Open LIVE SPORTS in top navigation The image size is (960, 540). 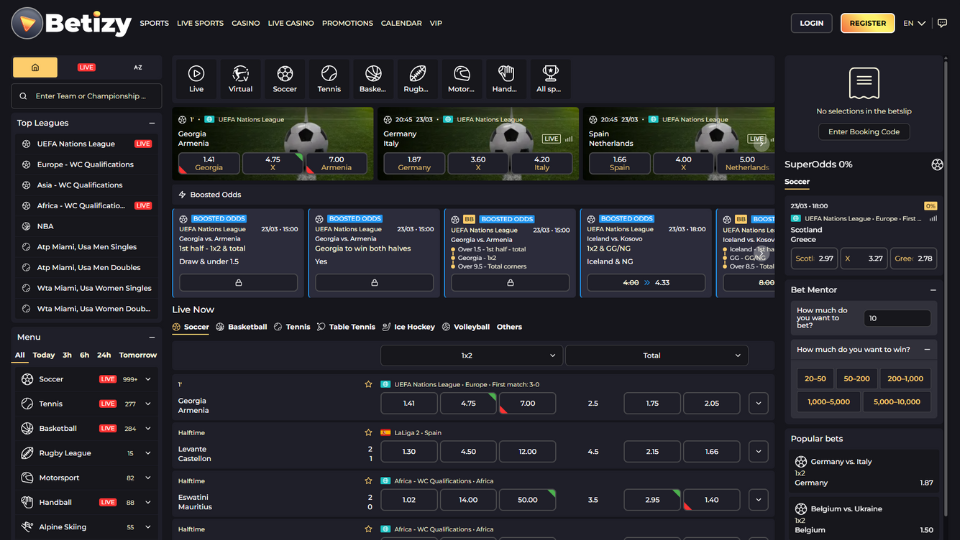pyautogui.click(x=200, y=23)
